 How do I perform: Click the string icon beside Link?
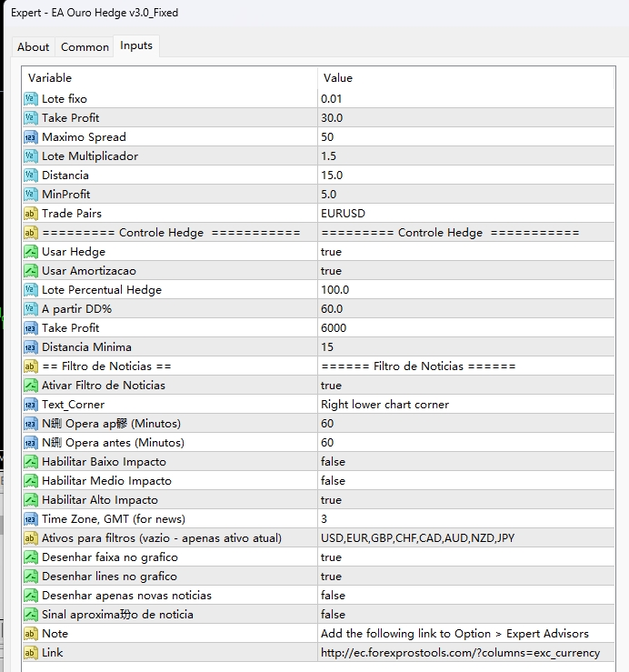point(30,652)
